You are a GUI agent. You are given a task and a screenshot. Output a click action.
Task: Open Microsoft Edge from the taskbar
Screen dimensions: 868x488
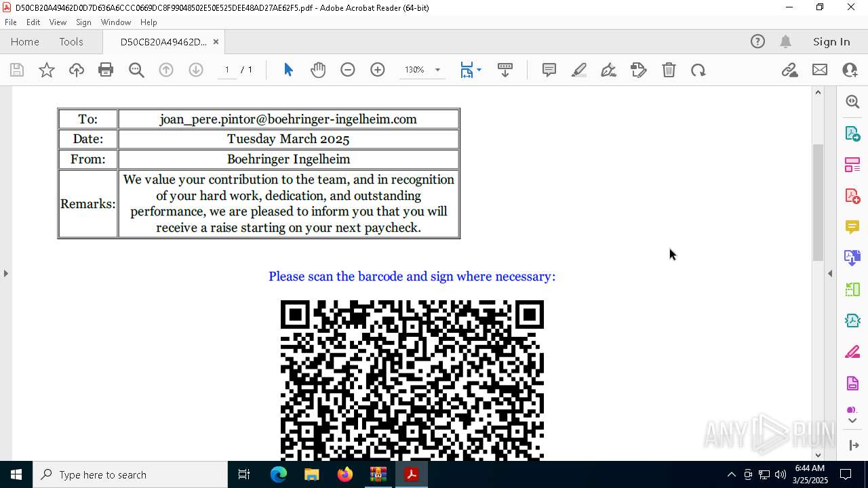[x=279, y=474]
